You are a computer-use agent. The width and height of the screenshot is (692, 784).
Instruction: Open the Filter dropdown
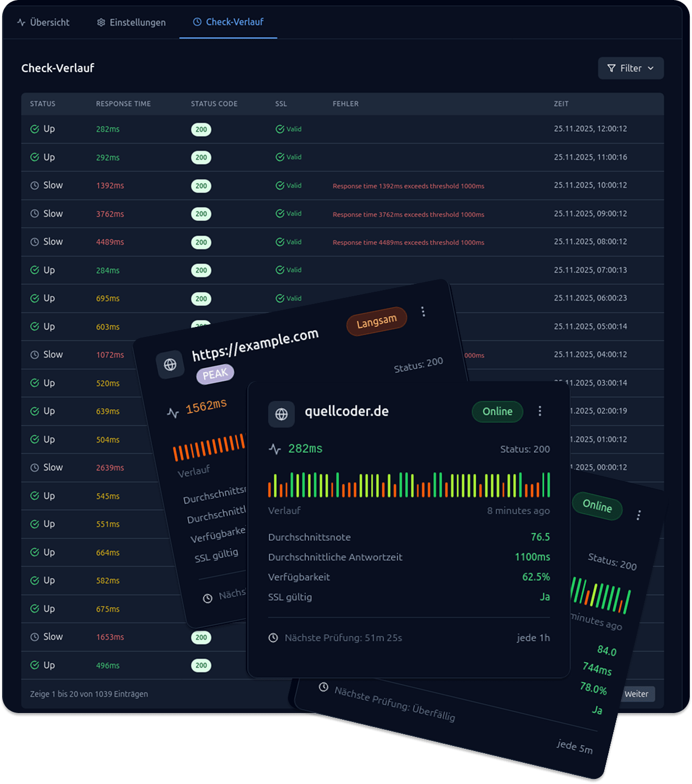click(631, 68)
